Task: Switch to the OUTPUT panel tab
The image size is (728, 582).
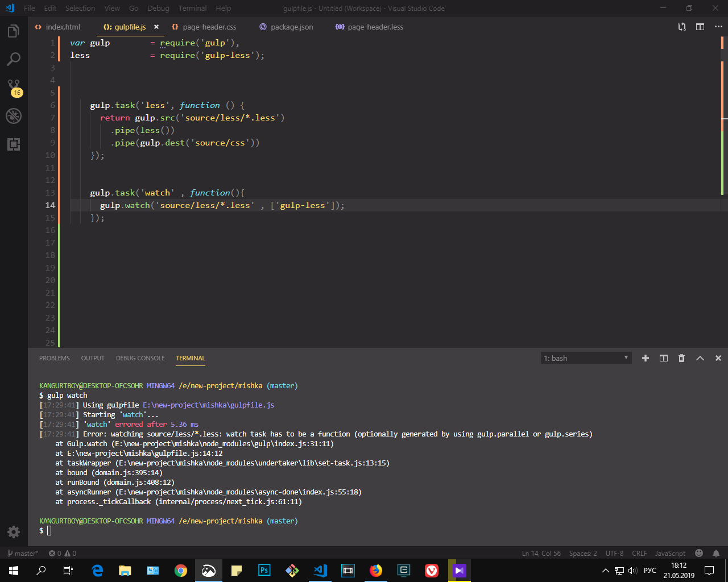Action: 93,358
